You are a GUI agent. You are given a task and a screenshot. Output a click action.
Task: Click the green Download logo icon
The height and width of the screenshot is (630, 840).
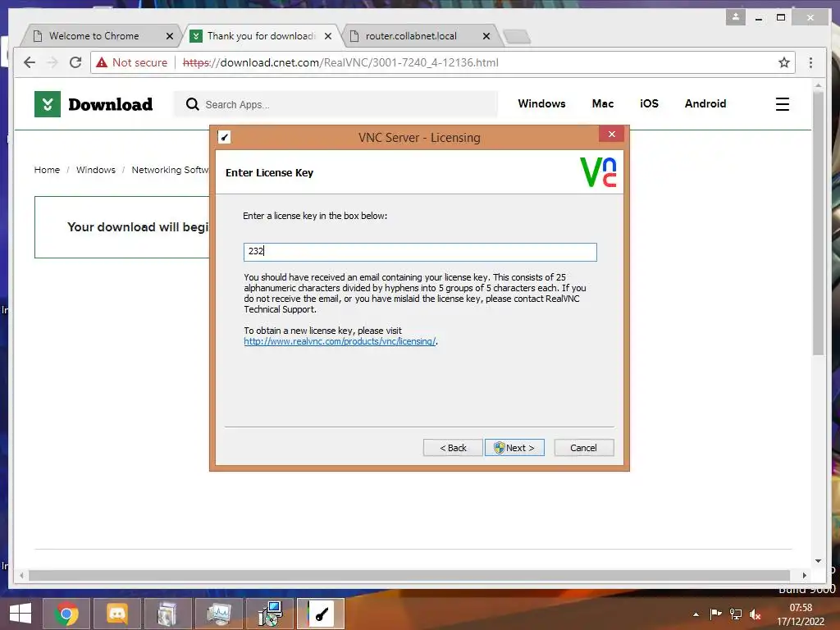48,104
